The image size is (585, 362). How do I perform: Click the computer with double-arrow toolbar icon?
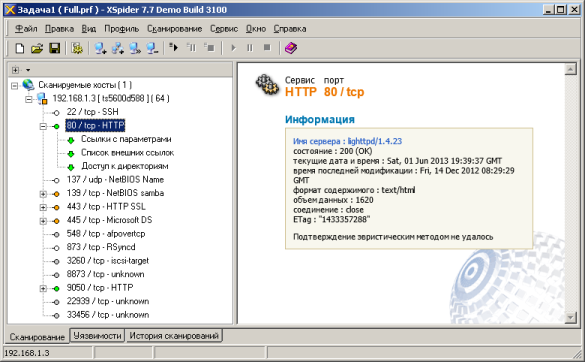click(x=135, y=48)
